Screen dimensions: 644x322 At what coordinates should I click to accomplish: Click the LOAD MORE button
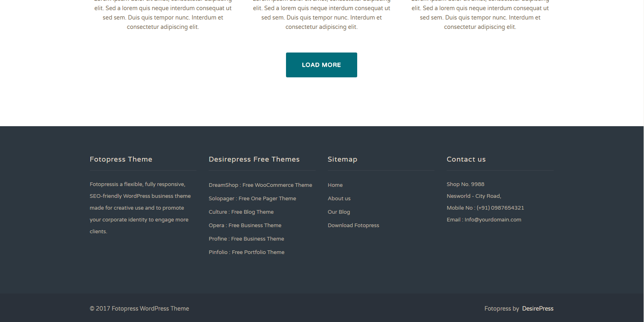coord(321,65)
